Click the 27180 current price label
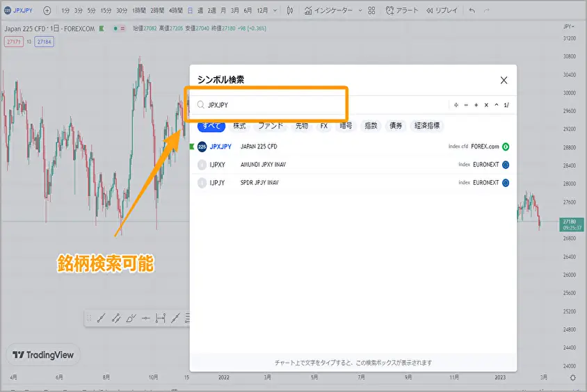Viewport: 587px width, 392px height. tap(572, 224)
